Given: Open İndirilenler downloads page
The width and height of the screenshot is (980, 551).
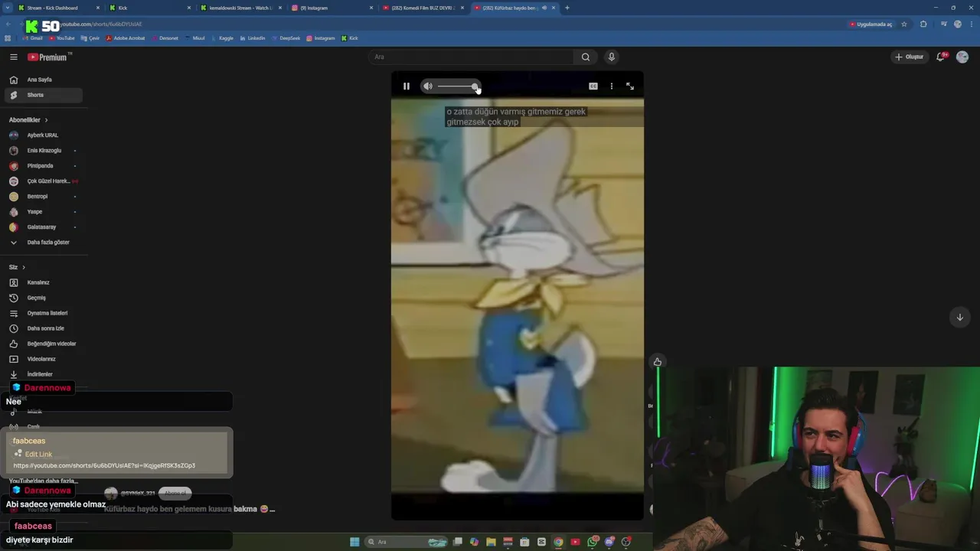Looking at the screenshot, I should point(42,374).
